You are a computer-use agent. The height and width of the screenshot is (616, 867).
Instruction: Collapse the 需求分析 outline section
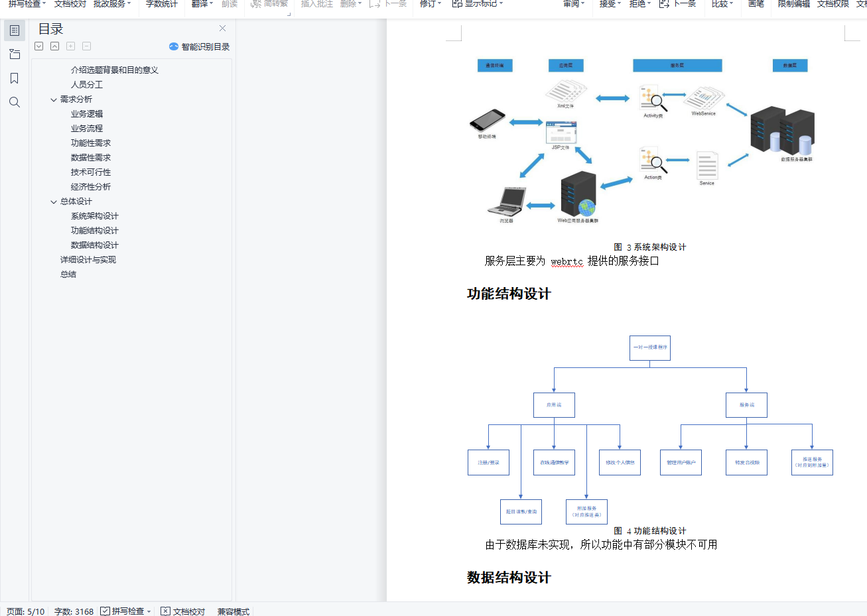coord(54,99)
